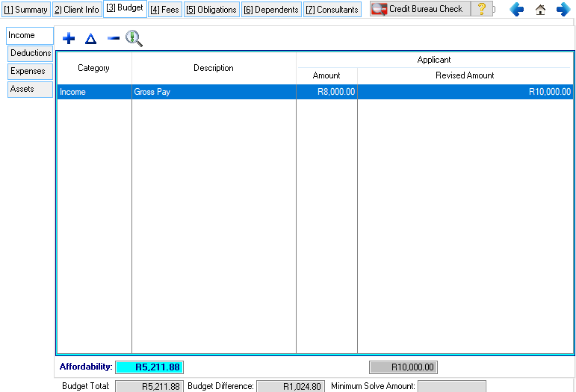
Task: Select the Deductions side tab
Action: [31, 53]
